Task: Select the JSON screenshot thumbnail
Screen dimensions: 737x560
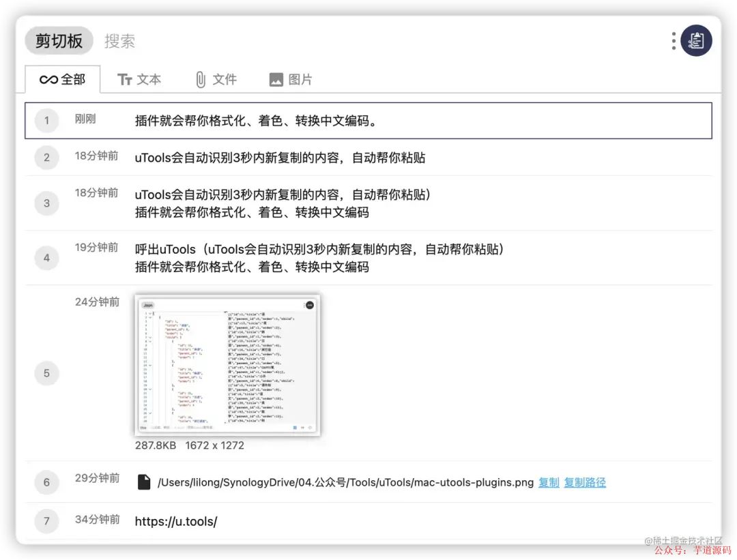Action: point(227,365)
